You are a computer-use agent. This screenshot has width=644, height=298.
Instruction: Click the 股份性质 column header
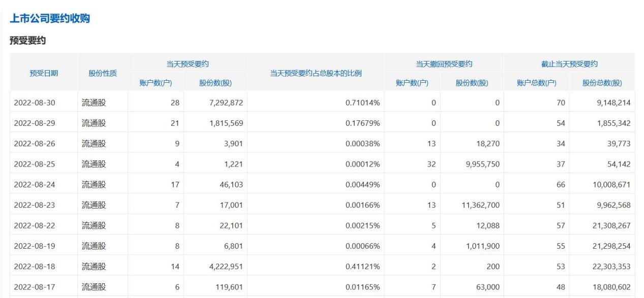[x=103, y=73]
